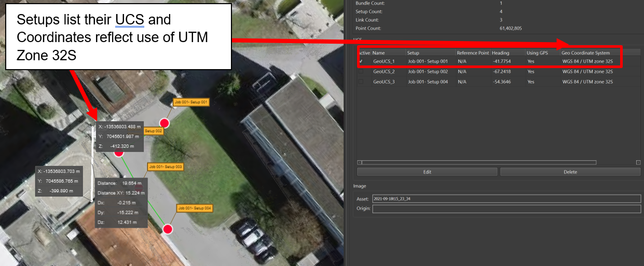This screenshot has height=266, width=644.
Task: Select the red Setup 004 marker dot
Action: 168,229
